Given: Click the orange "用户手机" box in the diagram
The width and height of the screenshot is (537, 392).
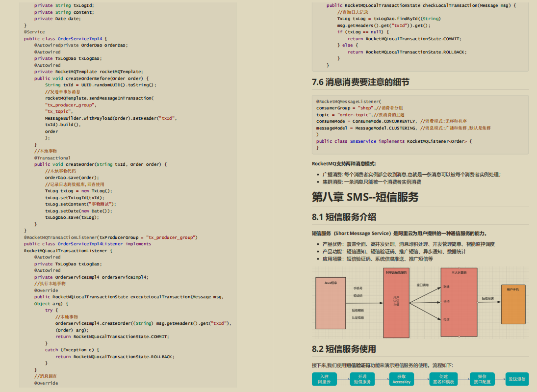Looking at the screenshot, I should click(x=513, y=304).
